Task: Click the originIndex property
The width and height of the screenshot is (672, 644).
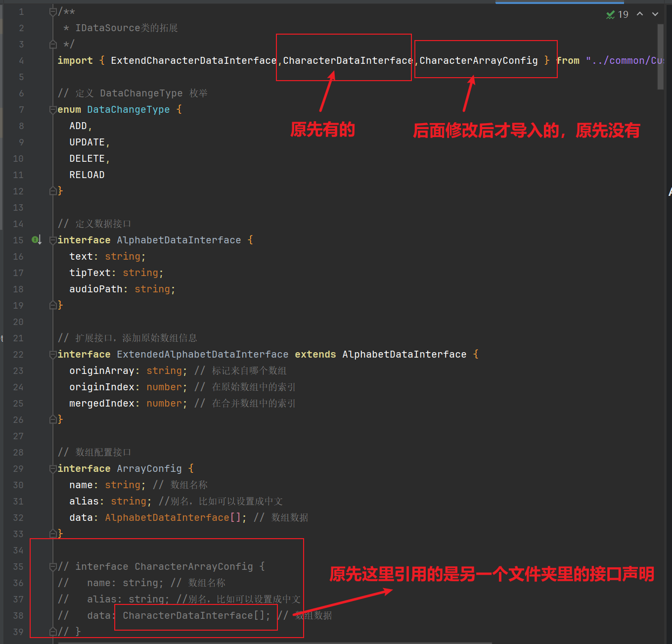Action: tap(101, 387)
